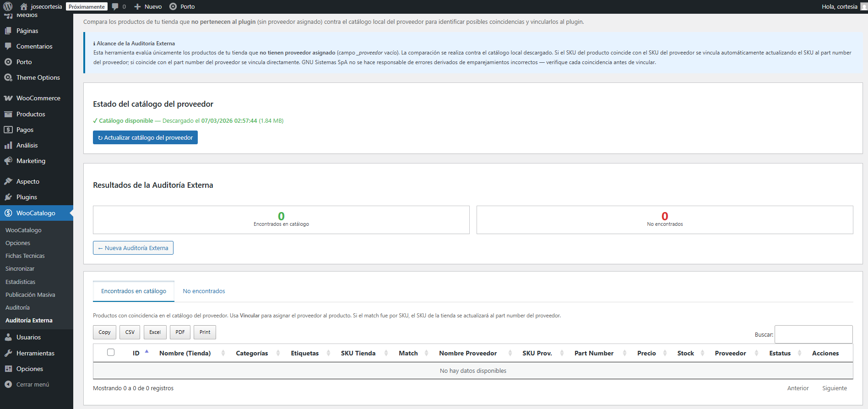Click the comments bubble icon in admin bar
Image resolution: width=868 pixels, height=409 pixels.
tap(115, 6)
